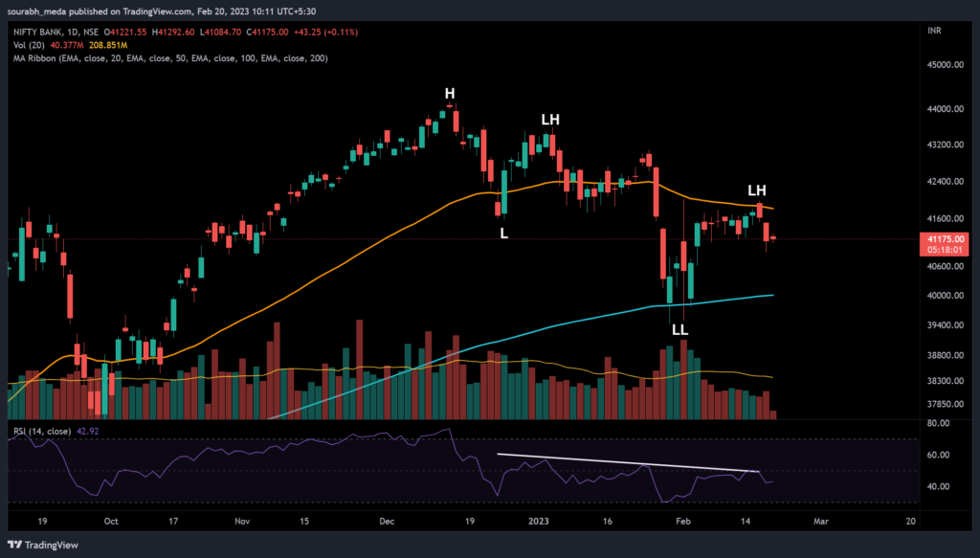
Task: Click the bar countdown timer 05:18:01
Action: click(945, 250)
